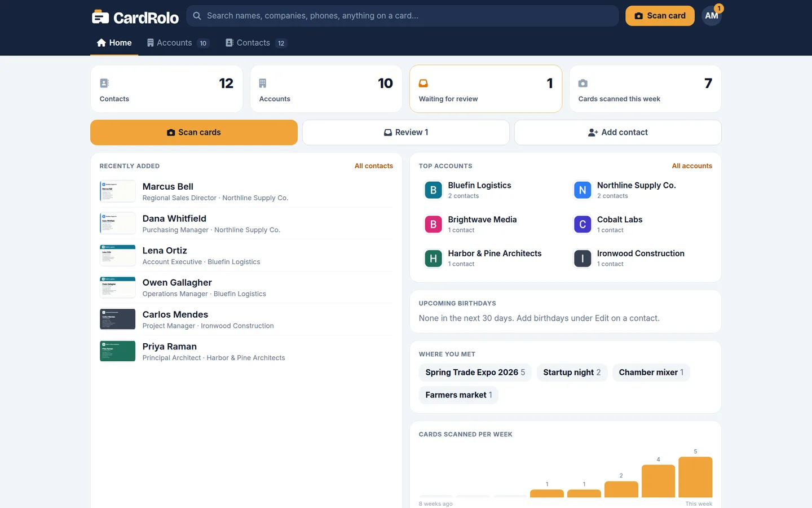Click the name Priya Raman
Screen dimensions: 812x508
(170, 347)
